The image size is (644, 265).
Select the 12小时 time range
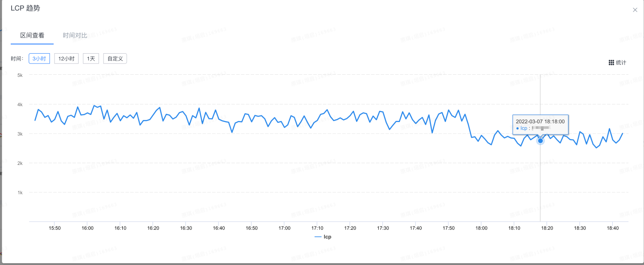[66, 58]
